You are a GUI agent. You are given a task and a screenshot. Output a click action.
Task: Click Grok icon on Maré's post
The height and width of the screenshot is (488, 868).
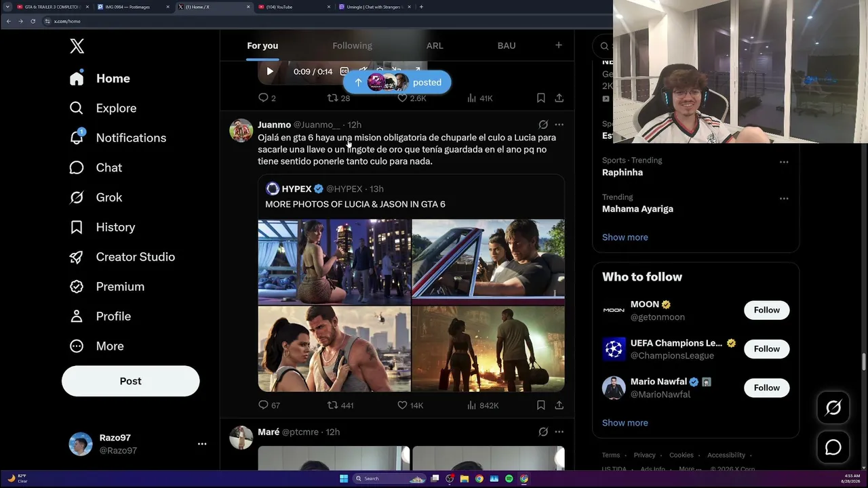pyautogui.click(x=543, y=432)
